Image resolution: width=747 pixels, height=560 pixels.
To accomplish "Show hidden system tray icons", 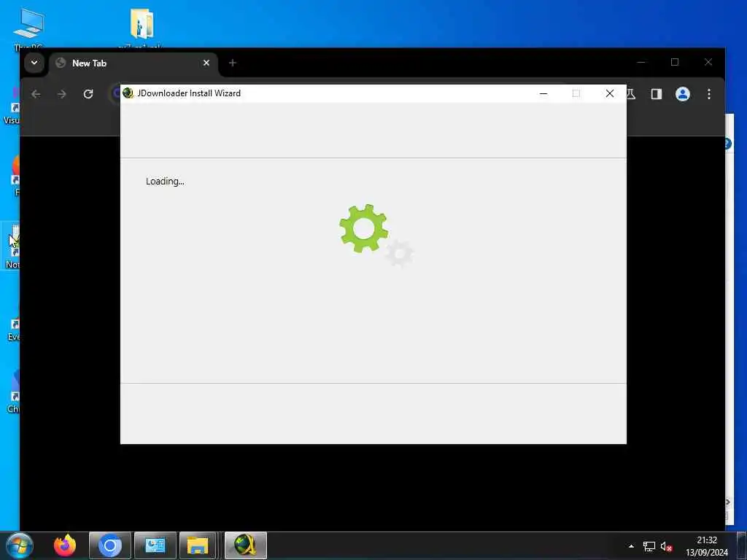I will tap(631, 546).
